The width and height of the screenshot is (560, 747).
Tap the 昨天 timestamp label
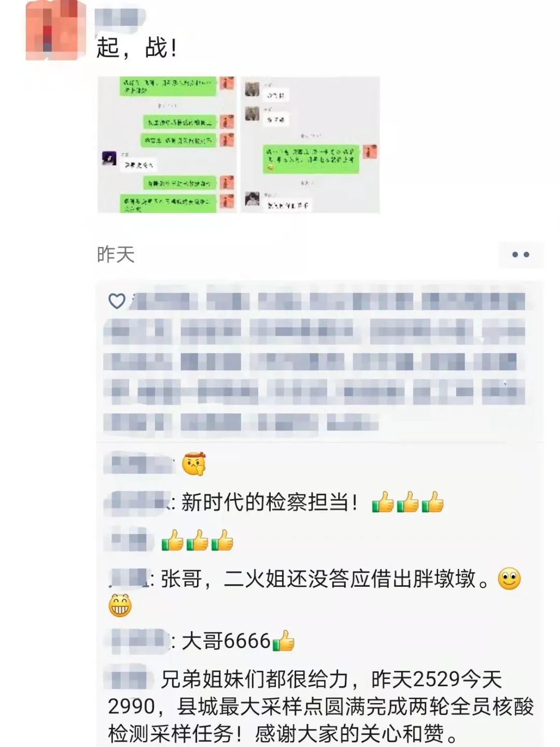coord(116,255)
